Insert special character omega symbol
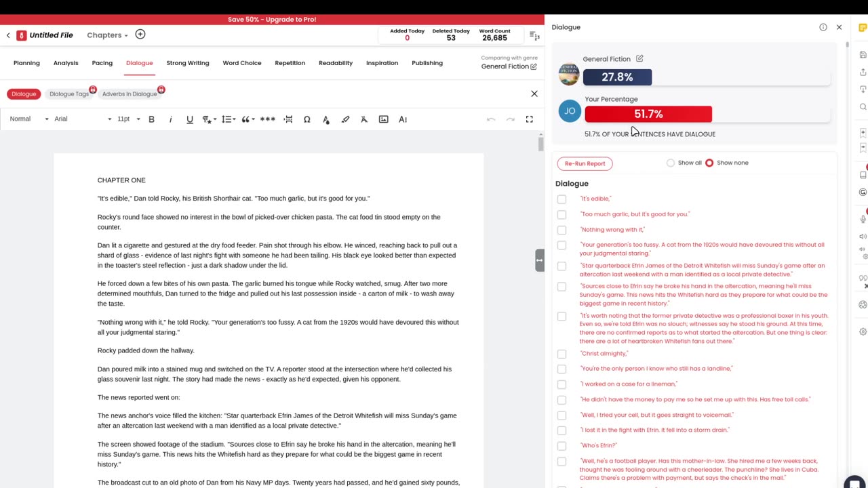The height and width of the screenshot is (488, 868). tap(307, 119)
